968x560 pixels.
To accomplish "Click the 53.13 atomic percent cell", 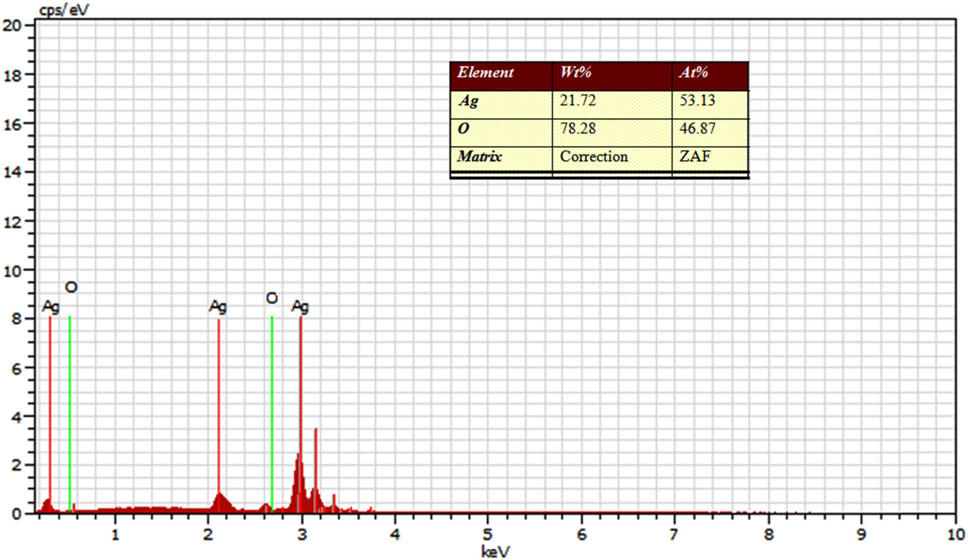I will click(697, 101).
